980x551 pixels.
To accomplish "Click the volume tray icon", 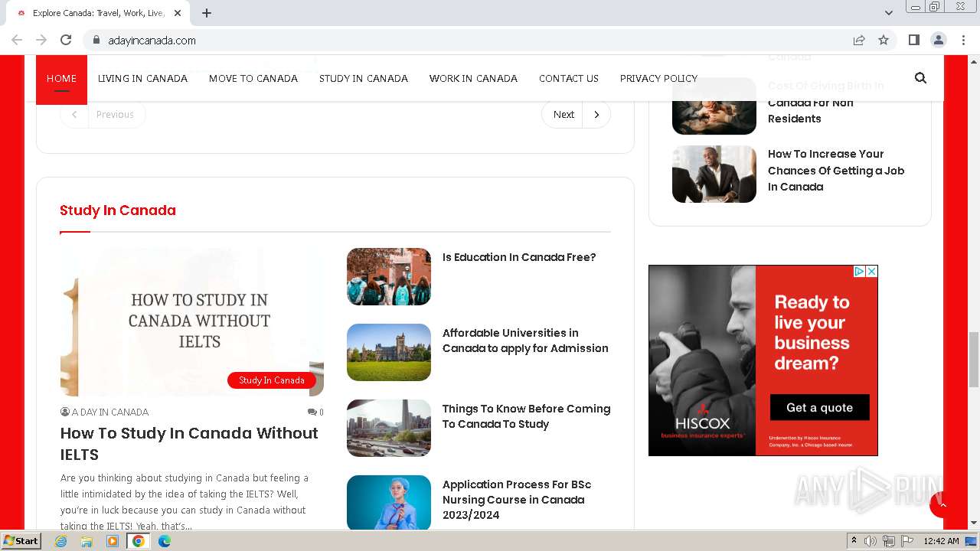I will [871, 541].
